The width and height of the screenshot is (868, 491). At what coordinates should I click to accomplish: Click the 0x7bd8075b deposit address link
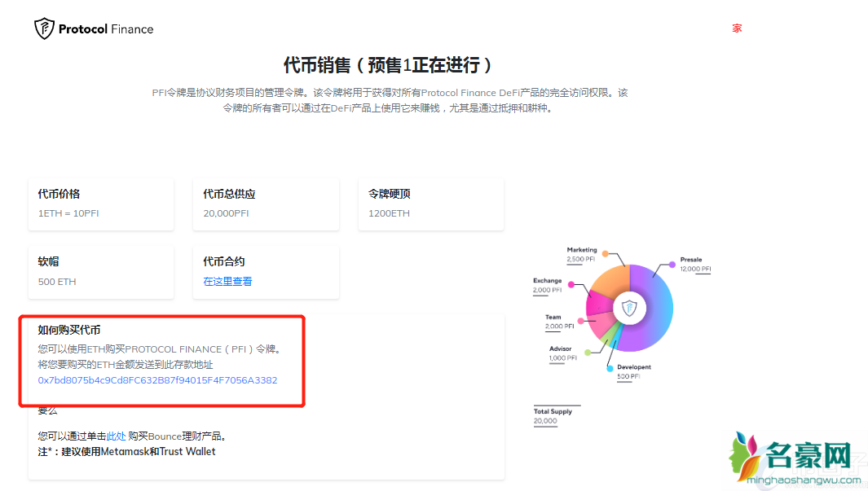pos(157,380)
